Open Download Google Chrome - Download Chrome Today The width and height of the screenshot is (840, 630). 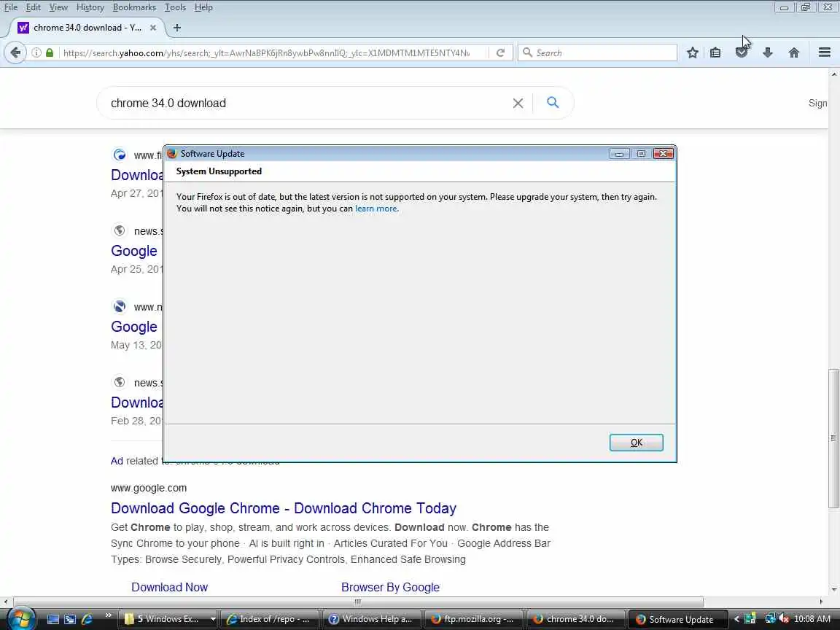tap(284, 507)
